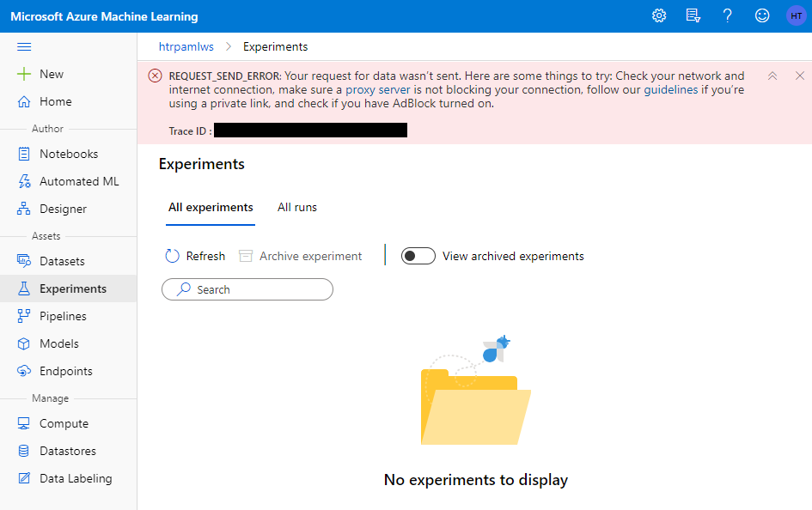Viewport: 812px width, 510px height.
Task: Click the 'Trace ID :' label
Action: [x=190, y=131]
